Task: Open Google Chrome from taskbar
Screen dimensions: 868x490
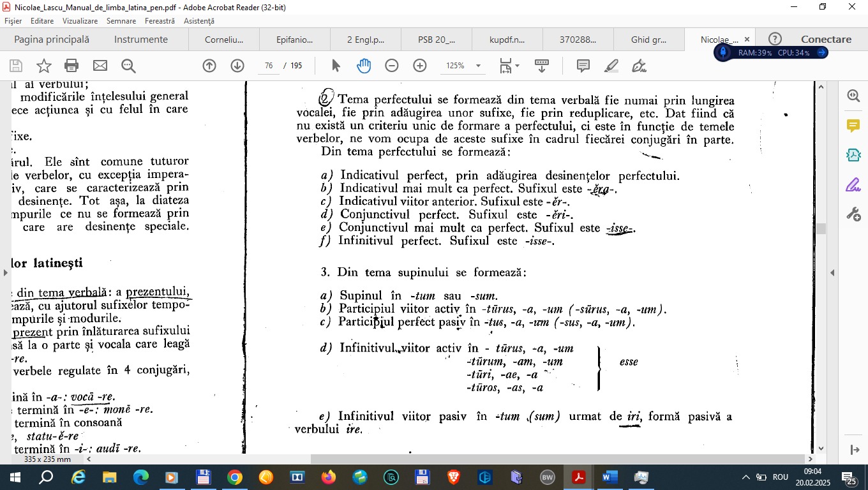Action: (234, 477)
